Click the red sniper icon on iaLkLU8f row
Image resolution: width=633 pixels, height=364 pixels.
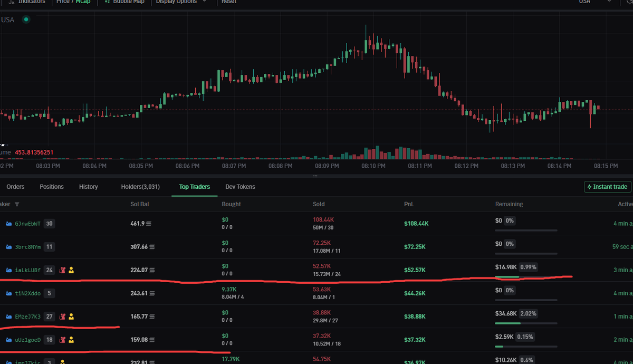coord(62,270)
